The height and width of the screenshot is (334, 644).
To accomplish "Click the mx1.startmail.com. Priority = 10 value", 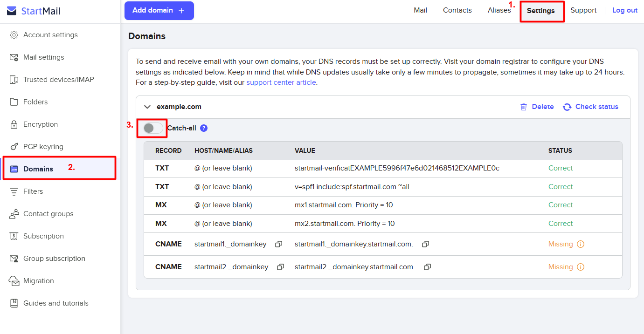I will point(345,205).
